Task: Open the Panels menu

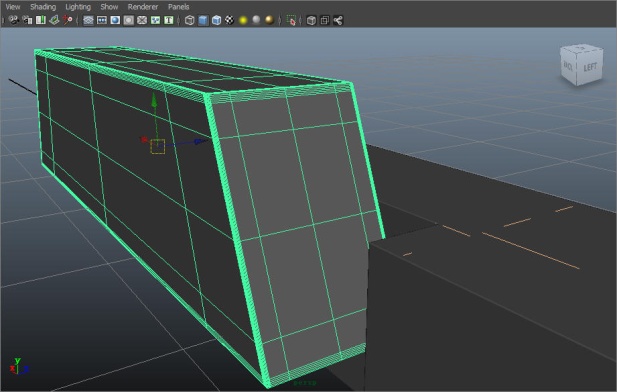Action: pos(178,7)
